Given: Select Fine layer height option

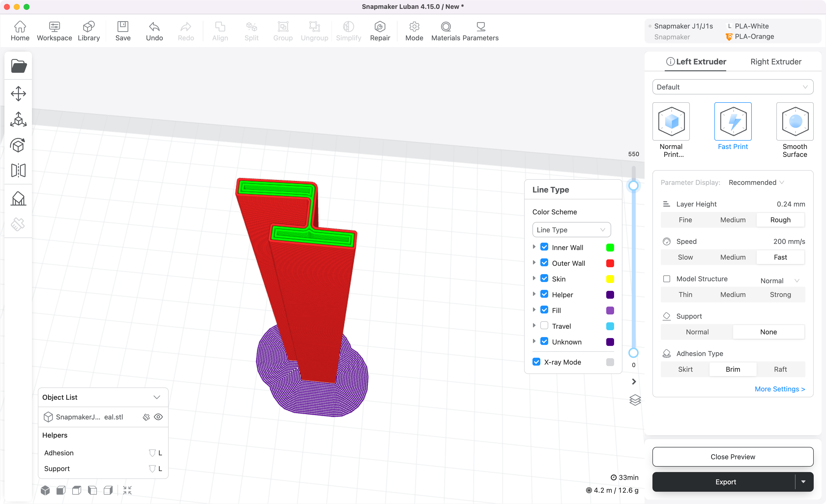Looking at the screenshot, I should pyautogui.click(x=685, y=220).
